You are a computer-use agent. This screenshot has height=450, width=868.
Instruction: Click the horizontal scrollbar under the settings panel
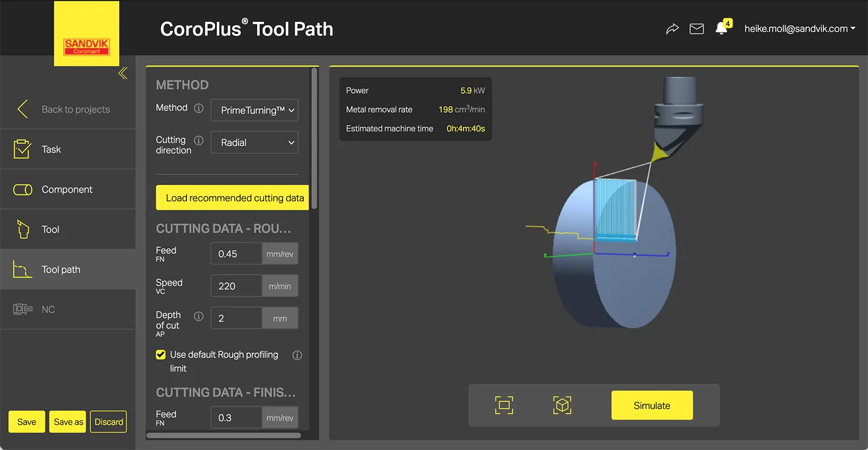click(223, 436)
